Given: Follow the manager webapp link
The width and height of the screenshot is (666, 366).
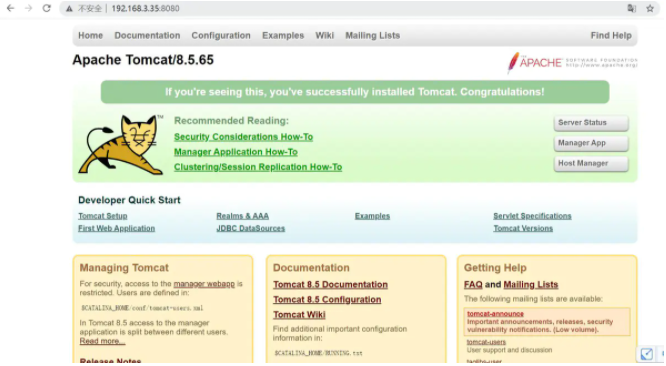Looking at the screenshot, I should click(x=204, y=284).
